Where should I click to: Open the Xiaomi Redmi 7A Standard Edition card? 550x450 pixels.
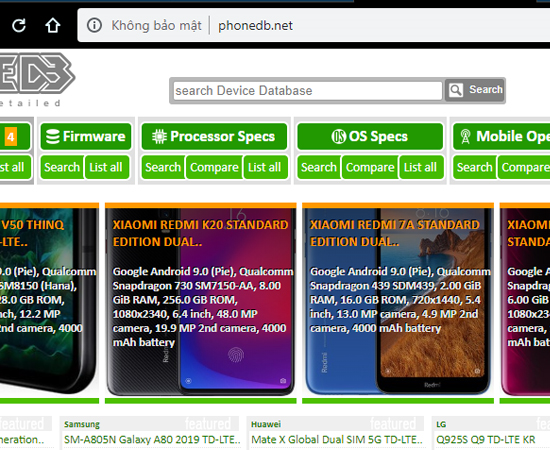(x=398, y=303)
